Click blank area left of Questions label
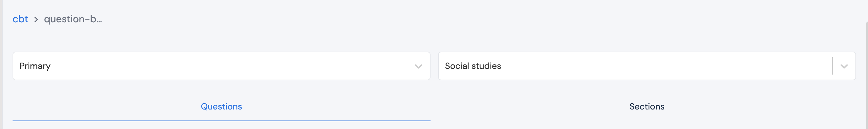Image resolution: width=868 pixels, height=129 pixels. point(101,107)
